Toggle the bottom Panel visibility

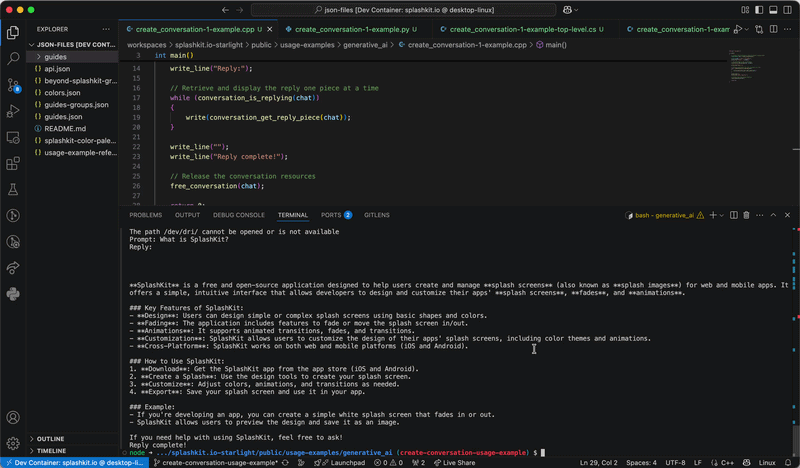point(773,10)
